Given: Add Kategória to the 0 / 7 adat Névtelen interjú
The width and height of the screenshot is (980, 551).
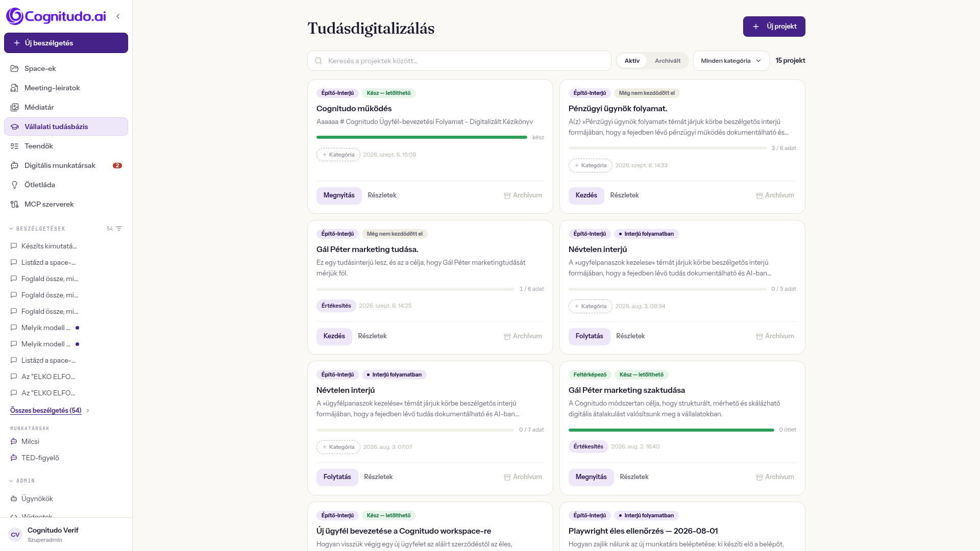Looking at the screenshot, I should click(338, 447).
